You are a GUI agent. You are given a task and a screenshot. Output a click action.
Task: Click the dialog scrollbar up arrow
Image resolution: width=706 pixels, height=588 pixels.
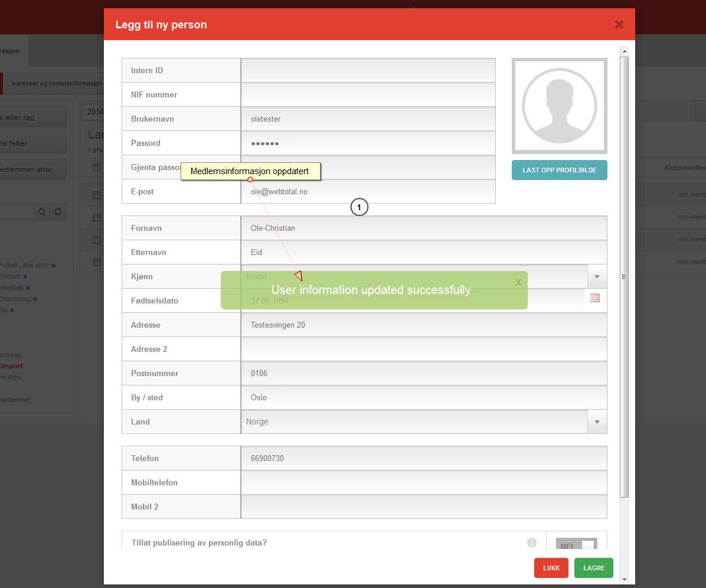624,51
